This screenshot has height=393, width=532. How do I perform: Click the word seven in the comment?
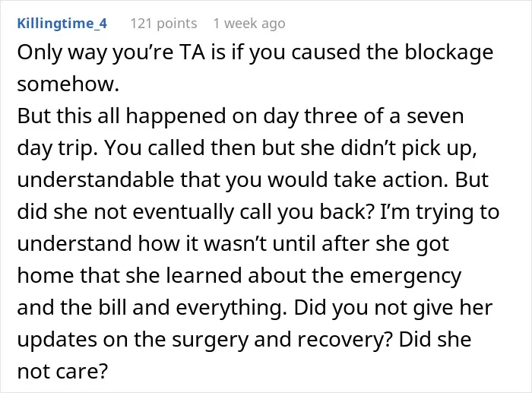point(435,116)
